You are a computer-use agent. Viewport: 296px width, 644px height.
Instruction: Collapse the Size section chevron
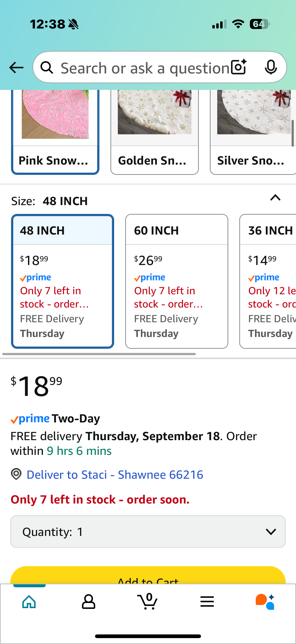[275, 198]
